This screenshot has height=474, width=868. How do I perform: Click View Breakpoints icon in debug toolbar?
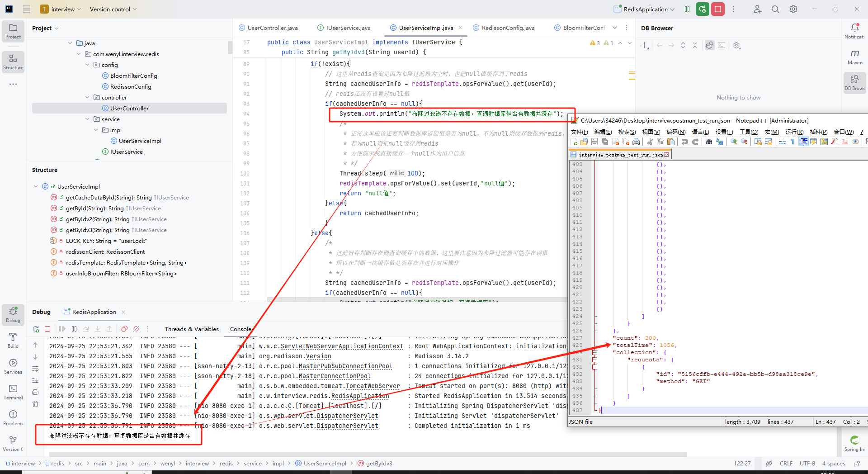tap(124, 329)
